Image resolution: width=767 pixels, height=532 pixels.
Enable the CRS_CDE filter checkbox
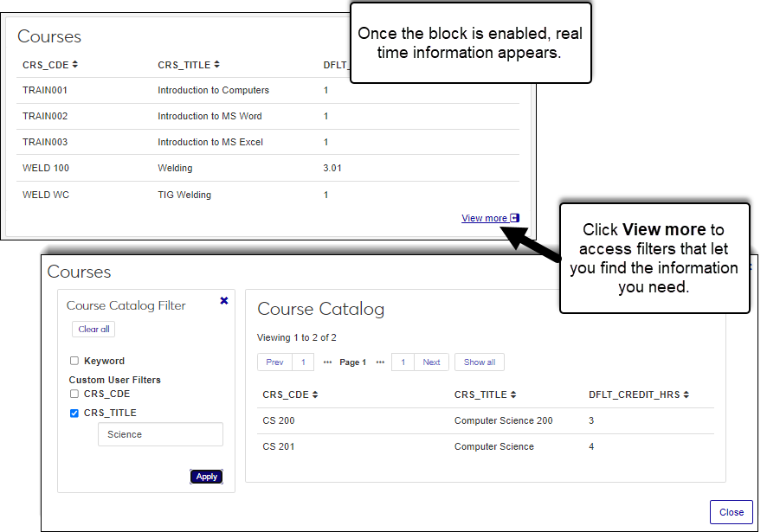click(74, 394)
